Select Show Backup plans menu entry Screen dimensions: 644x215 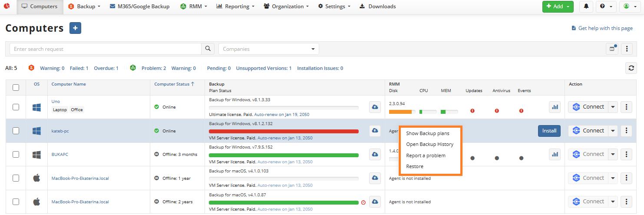click(x=428, y=133)
